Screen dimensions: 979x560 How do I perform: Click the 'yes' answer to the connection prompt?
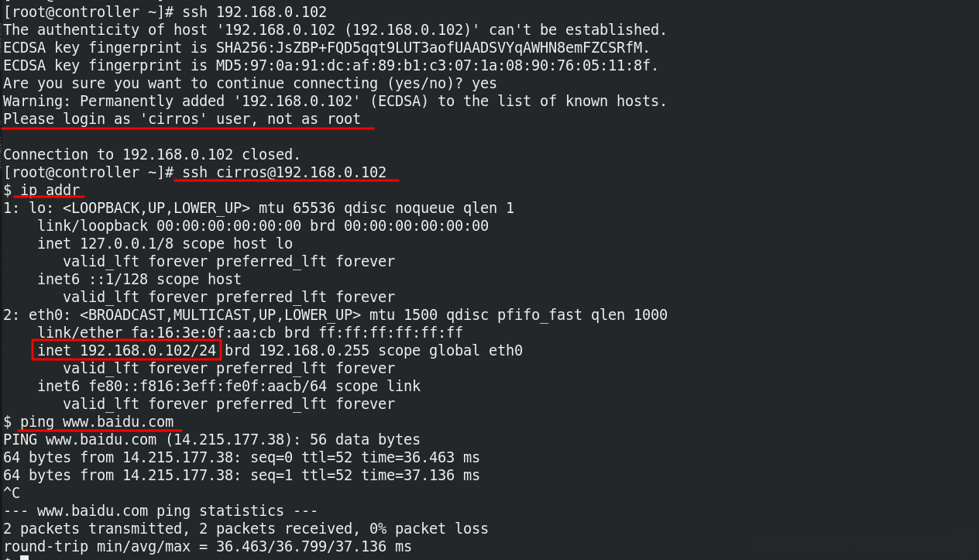484,84
